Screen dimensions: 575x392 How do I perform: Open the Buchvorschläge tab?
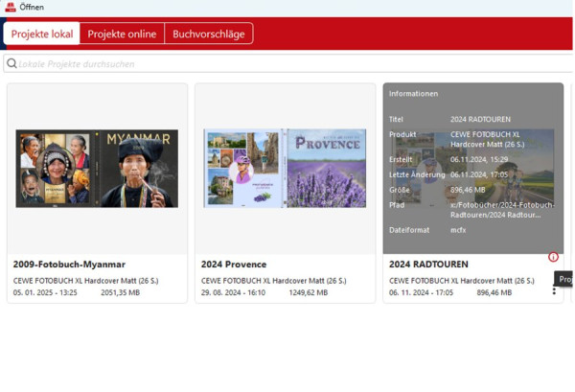(209, 34)
